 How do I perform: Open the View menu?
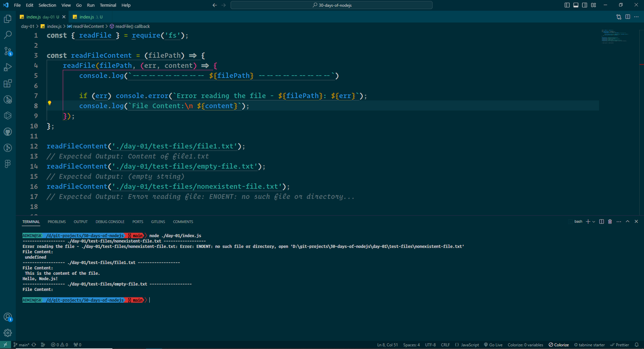pos(66,5)
